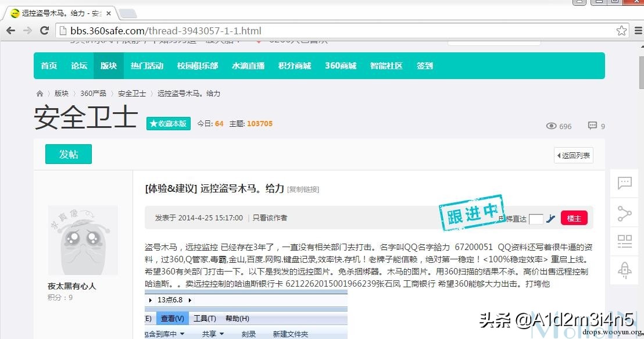Click username 夜太黑有心人
644x339 pixels.
pyautogui.click(x=72, y=287)
